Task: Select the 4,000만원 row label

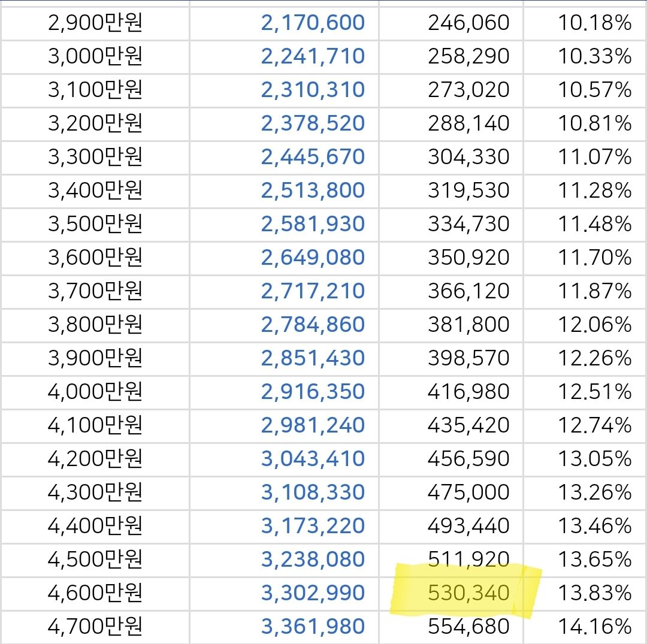Action: click(x=95, y=392)
